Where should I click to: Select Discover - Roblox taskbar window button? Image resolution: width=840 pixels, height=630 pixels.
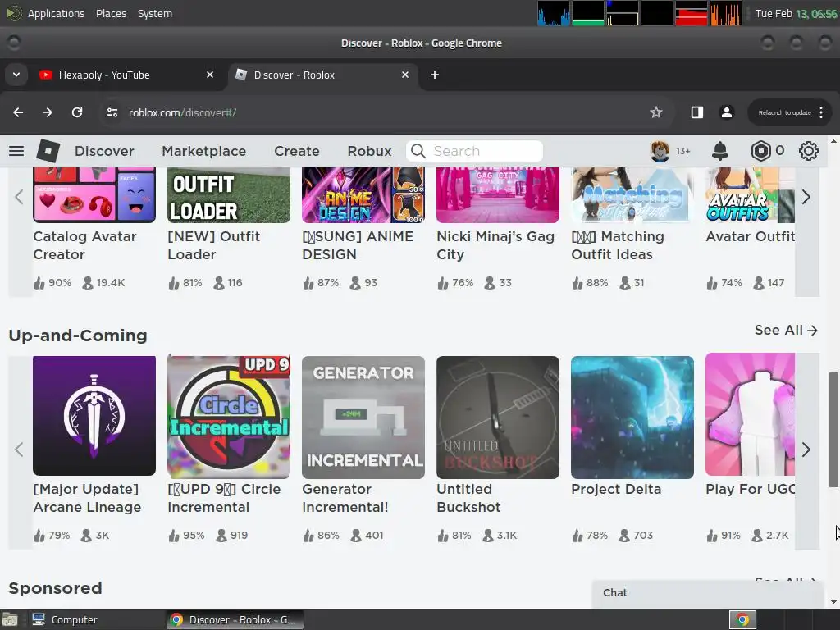(235, 620)
